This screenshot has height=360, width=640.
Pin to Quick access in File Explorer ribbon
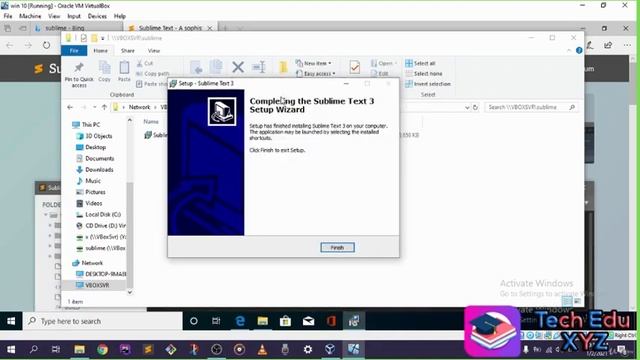pyautogui.click(x=79, y=74)
